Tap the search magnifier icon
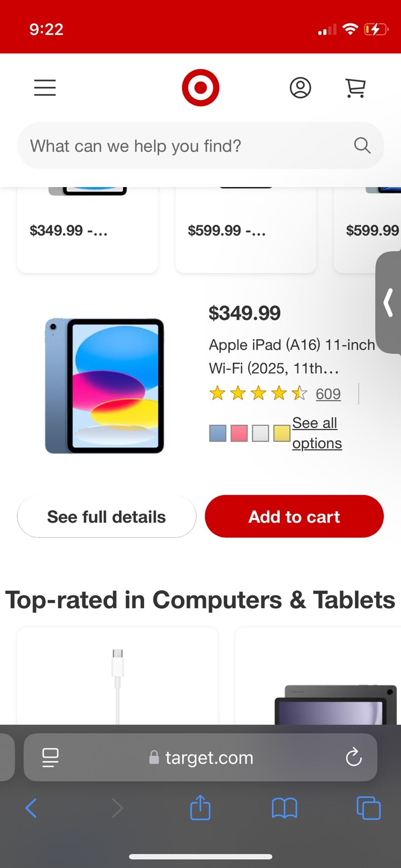Viewport: 401px width, 868px height. click(x=362, y=146)
